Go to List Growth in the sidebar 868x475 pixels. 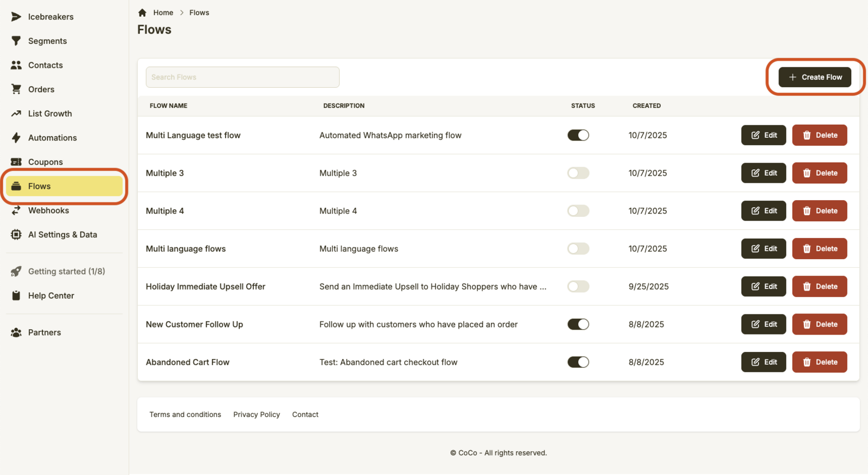coord(50,114)
